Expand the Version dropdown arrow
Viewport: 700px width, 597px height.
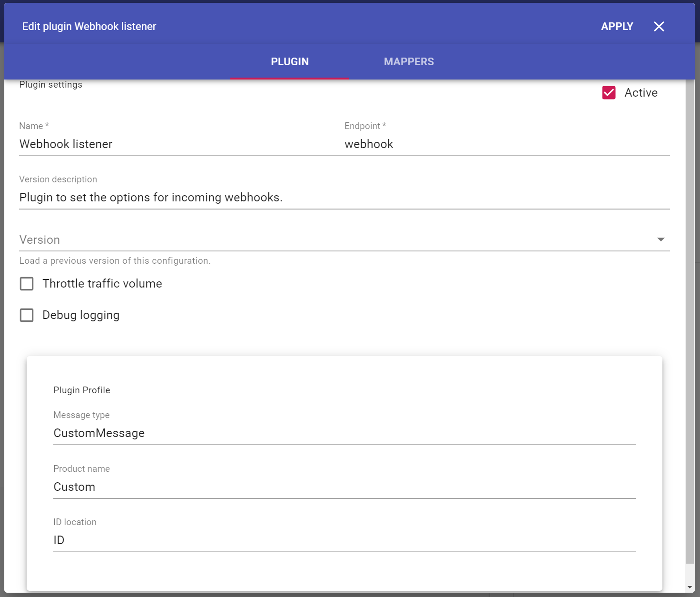(661, 239)
